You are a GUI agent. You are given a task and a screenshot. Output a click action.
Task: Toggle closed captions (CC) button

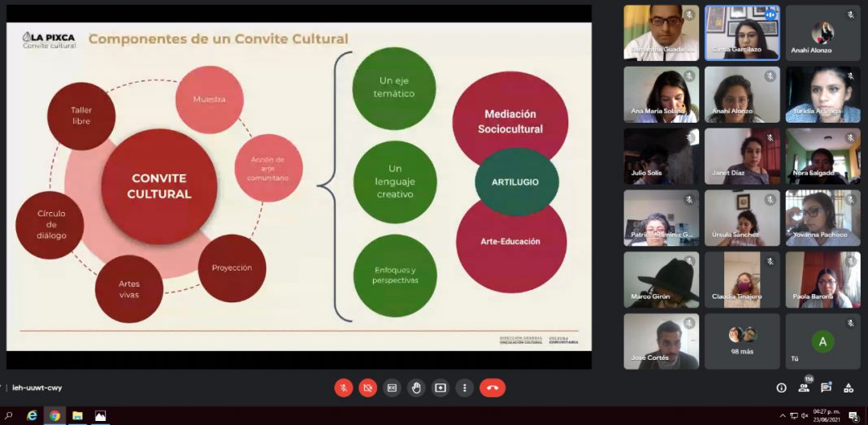pyautogui.click(x=392, y=388)
